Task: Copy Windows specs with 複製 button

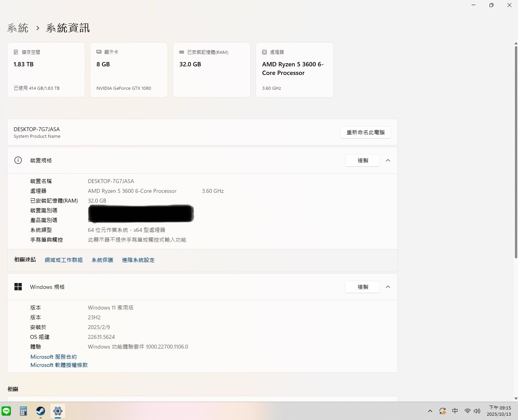Action: pyautogui.click(x=363, y=287)
